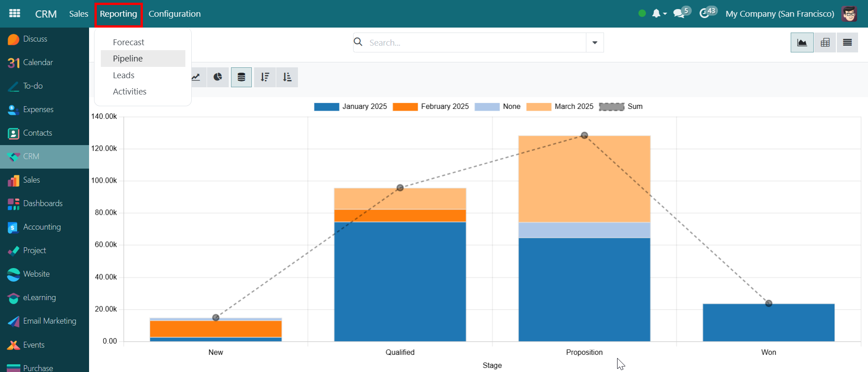Image resolution: width=868 pixels, height=372 pixels.
Task: Open the Accounting app in sidebar
Action: point(42,227)
